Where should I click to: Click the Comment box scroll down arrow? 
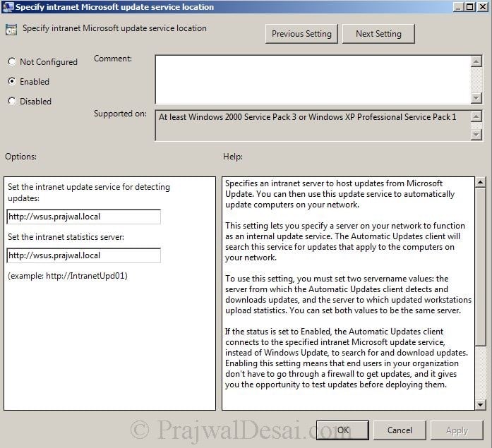point(476,98)
